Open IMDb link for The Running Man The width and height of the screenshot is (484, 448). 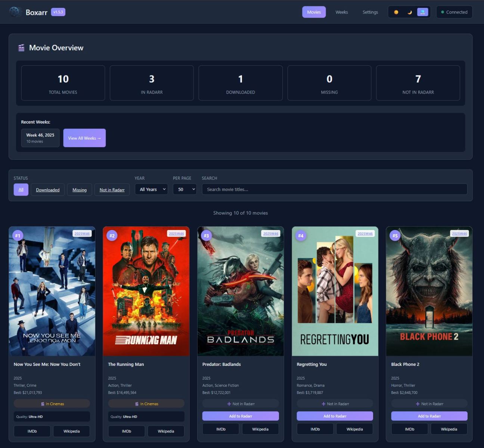[x=126, y=431]
